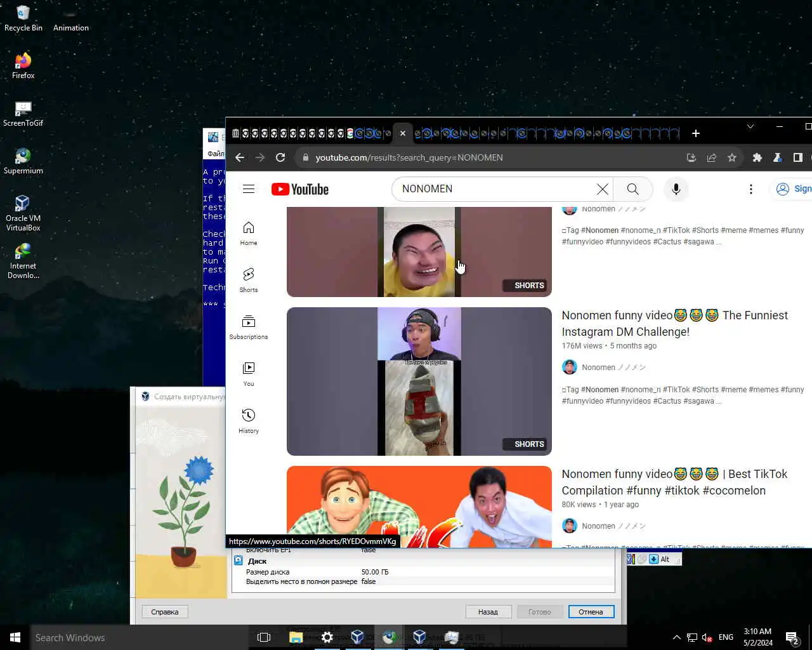Open Instagram DM Challenge video title
Screen dimensions: 812x650
[x=675, y=324]
